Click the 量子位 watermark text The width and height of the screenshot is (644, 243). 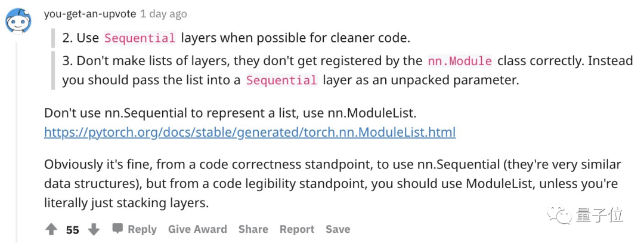pyautogui.click(x=599, y=214)
